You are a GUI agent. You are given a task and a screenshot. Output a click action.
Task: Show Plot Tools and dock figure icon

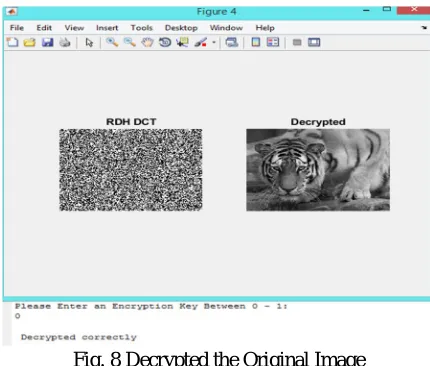pyautogui.click(x=314, y=42)
